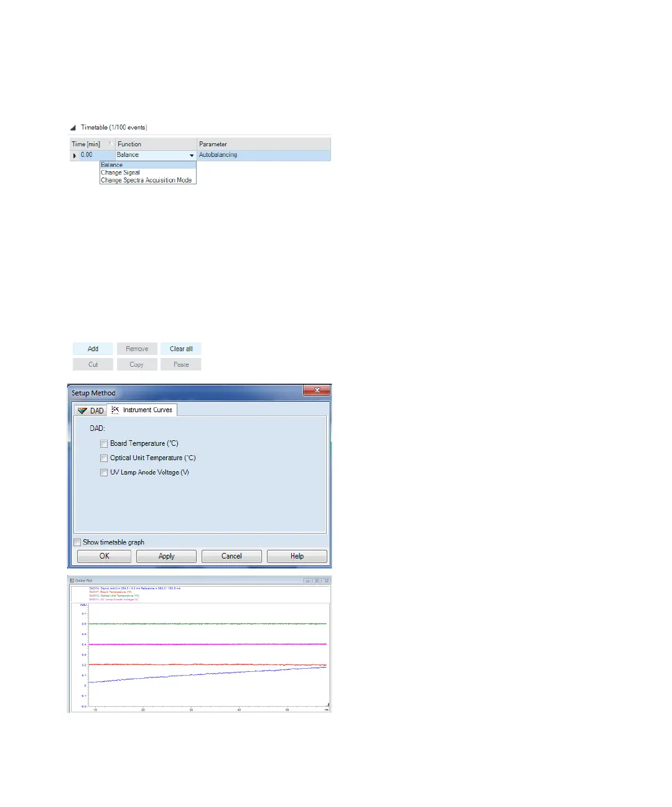
Task: Open Help for Setup Method
Action: point(297,556)
